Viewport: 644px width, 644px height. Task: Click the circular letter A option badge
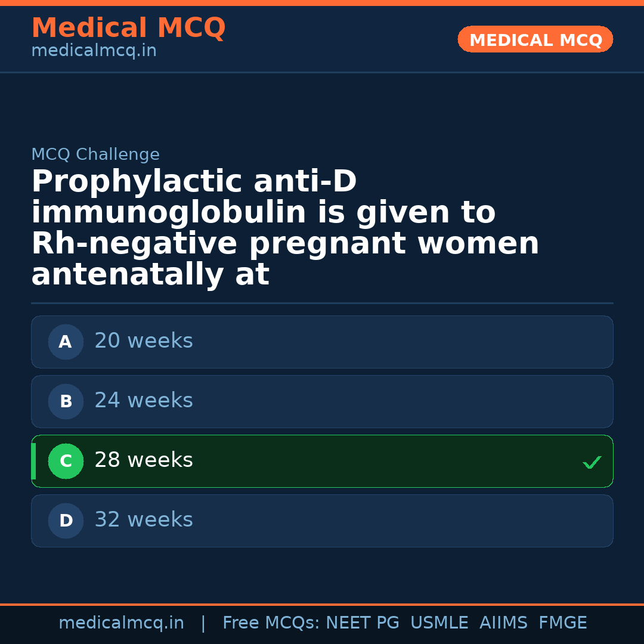[66, 342]
